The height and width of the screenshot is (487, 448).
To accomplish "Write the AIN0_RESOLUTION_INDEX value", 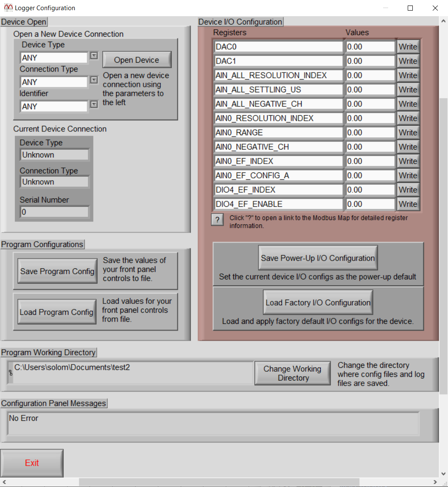I will point(408,118).
